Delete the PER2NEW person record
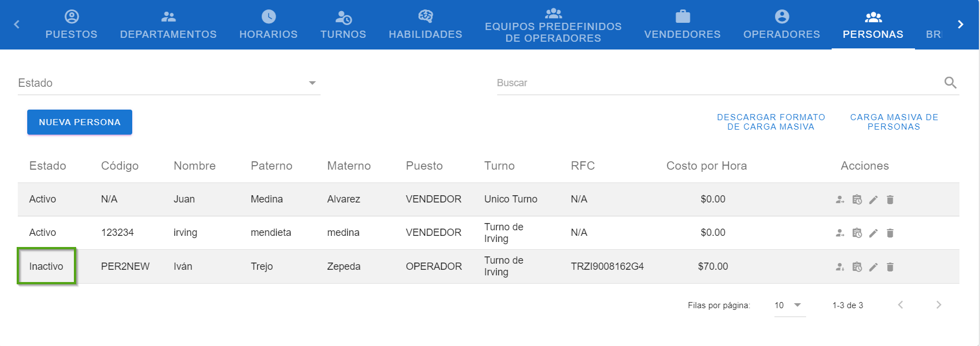This screenshot has width=980, height=346. [x=890, y=267]
